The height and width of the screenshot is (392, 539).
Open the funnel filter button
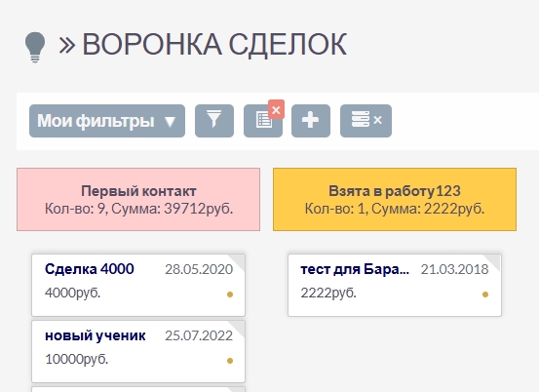point(214,121)
